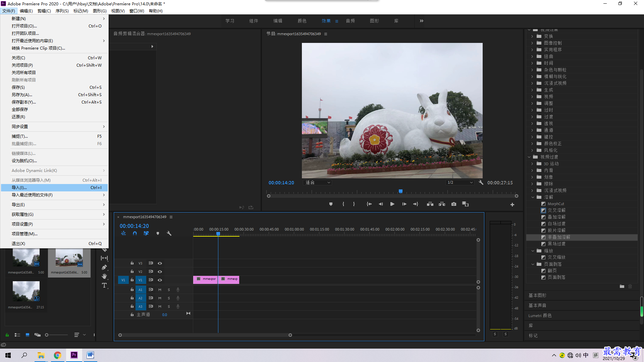The image size is (644, 362).
Task: Open timeline display settings wrench
Action: pyautogui.click(x=169, y=233)
